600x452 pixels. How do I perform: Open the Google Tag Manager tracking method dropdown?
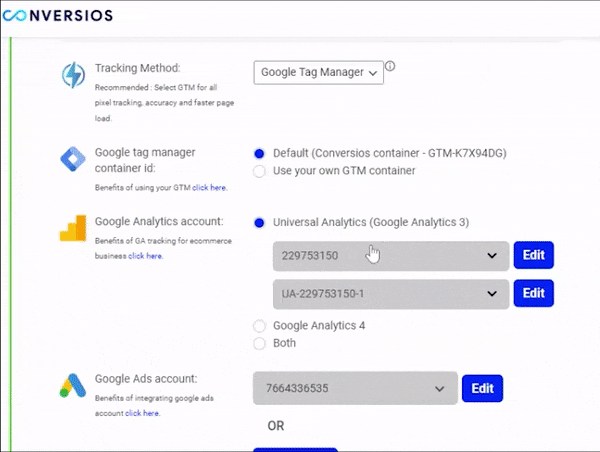pos(318,72)
